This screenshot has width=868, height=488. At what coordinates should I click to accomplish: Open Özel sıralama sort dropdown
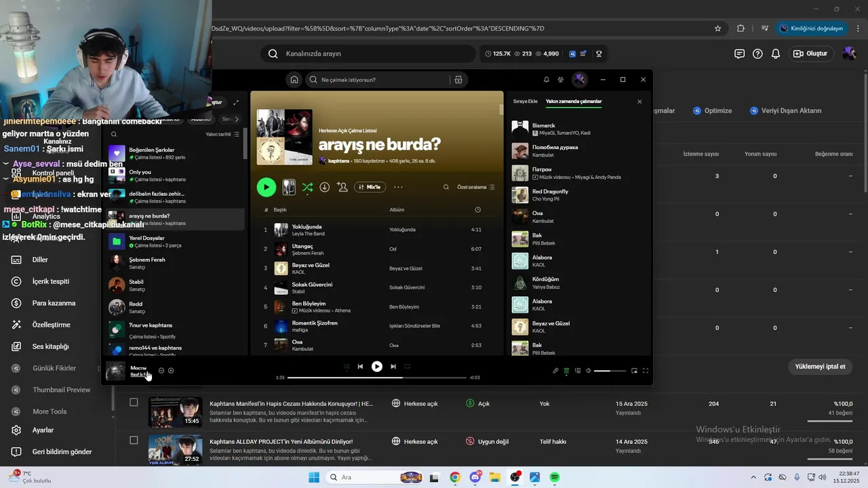point(476,187)
